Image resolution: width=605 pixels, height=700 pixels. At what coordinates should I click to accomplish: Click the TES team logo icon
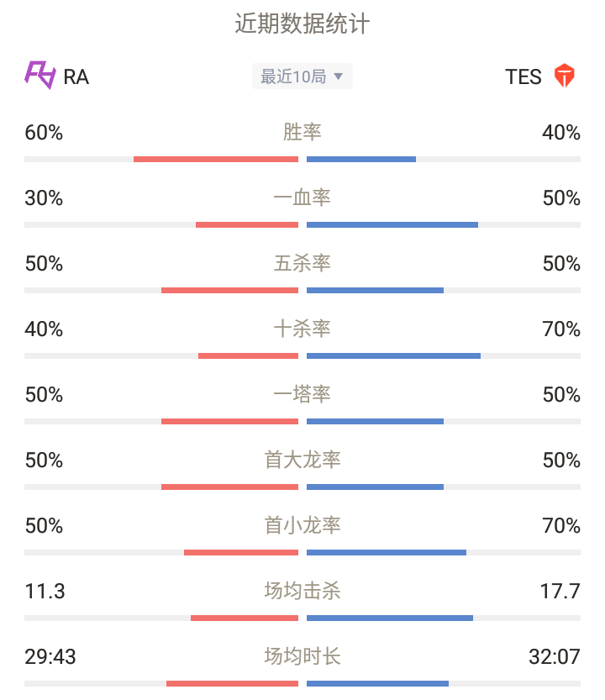click(565, 76)
